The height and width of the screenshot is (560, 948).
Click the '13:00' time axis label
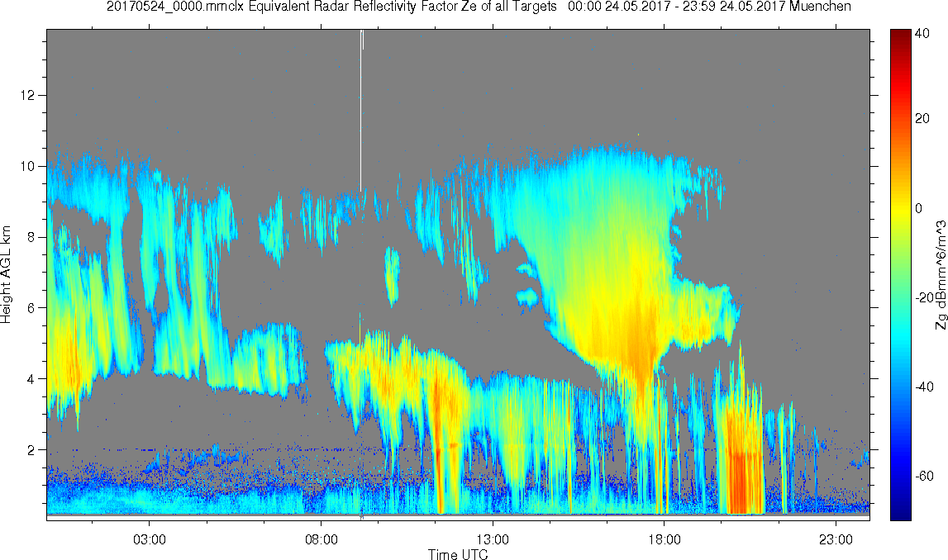click(493, 539)
